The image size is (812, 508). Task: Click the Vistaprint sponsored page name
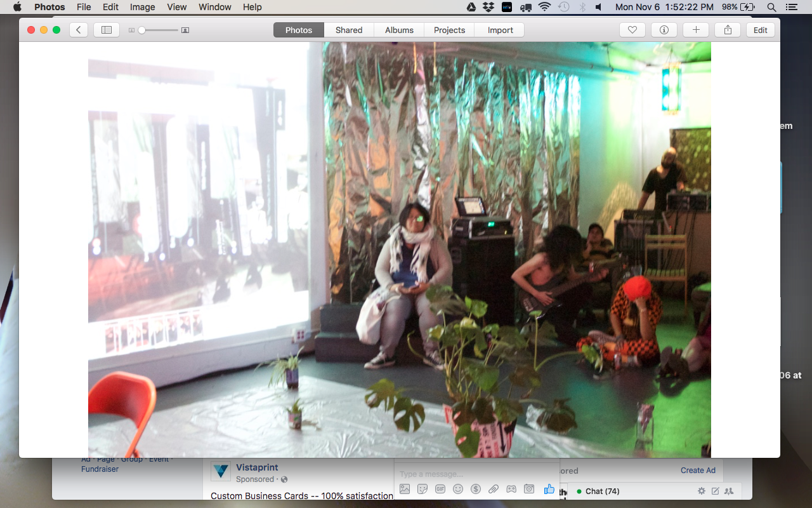click(x=257, y=467)
